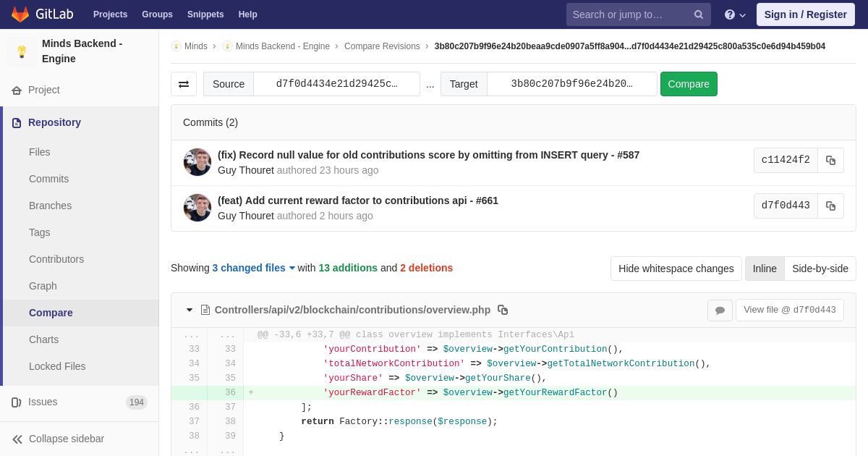Switch diff view to Side-by-side
Screen dimensions: 868x456
click(x=820, y=269)
